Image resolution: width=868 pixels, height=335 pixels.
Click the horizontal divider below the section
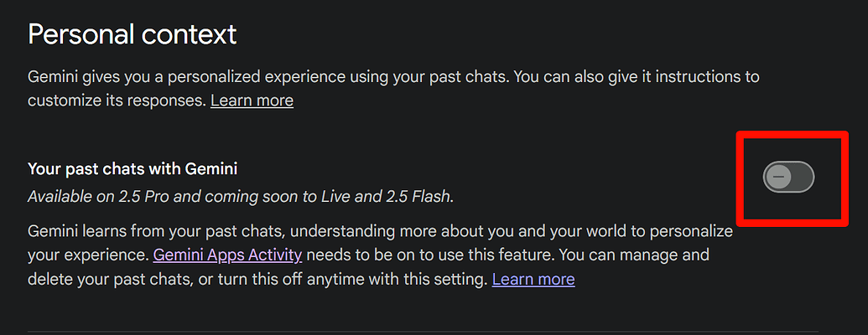(423, 332)
